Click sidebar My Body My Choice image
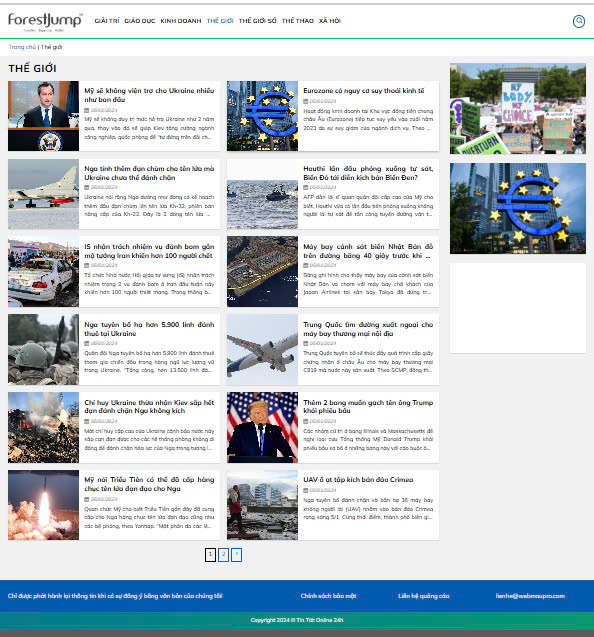The height and width of the screenshot is (637, 594). pyautogui.click(x=518, y=108)
